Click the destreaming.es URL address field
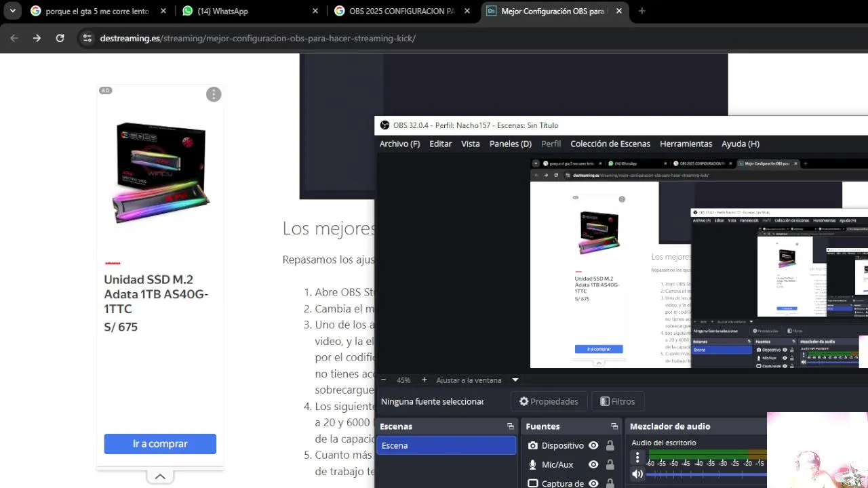 258,38
